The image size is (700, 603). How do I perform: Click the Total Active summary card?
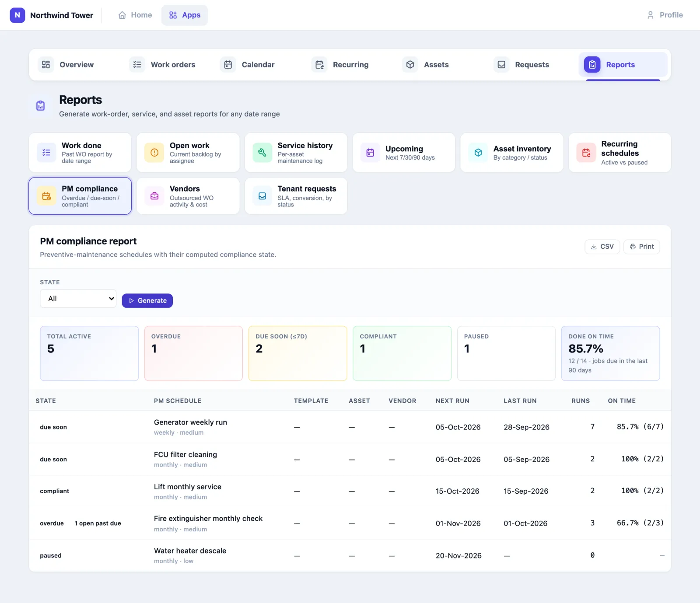pyautogui.click(x=89, y=353)
